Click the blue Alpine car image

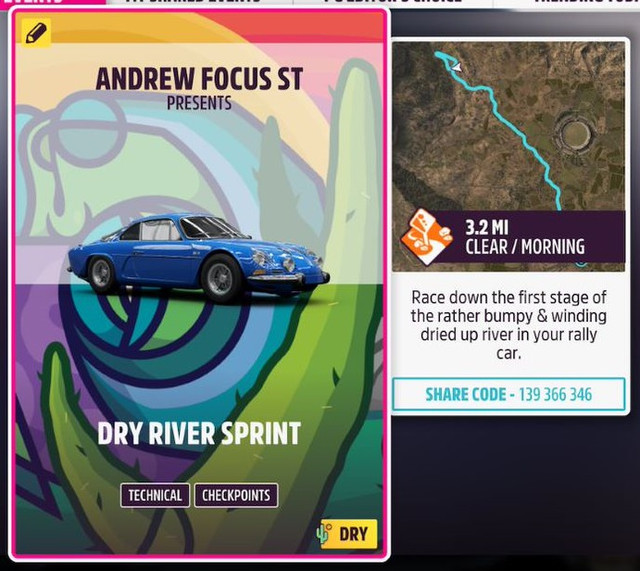click(x=199, y=257)
